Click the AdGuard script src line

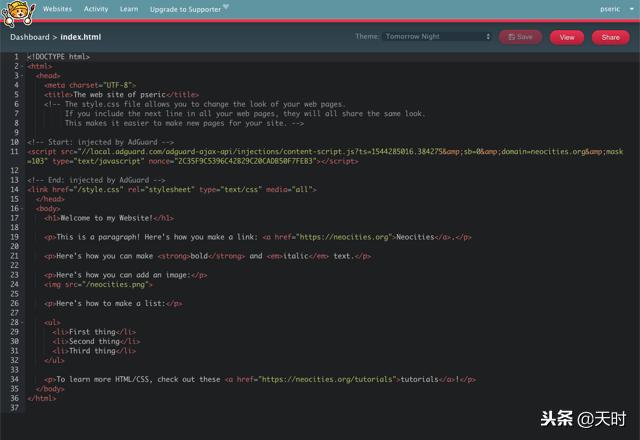[325, 156]
